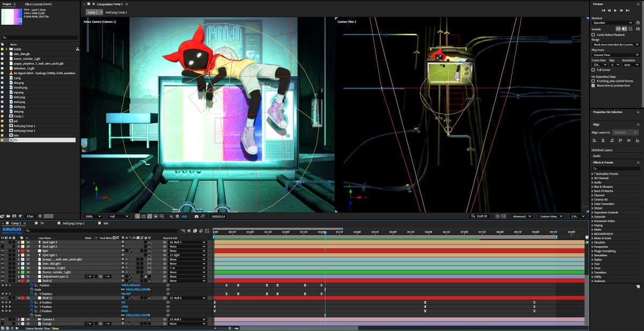Image resolution: width=644 pixels, height=331 pixels.
Task: Toggle mask and shape path visibility
Action: 150,216
